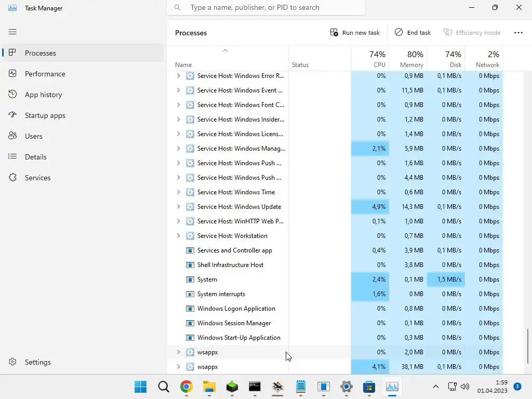Select Service Host: WinHTTP Web P... row

[x=335, y=221]
